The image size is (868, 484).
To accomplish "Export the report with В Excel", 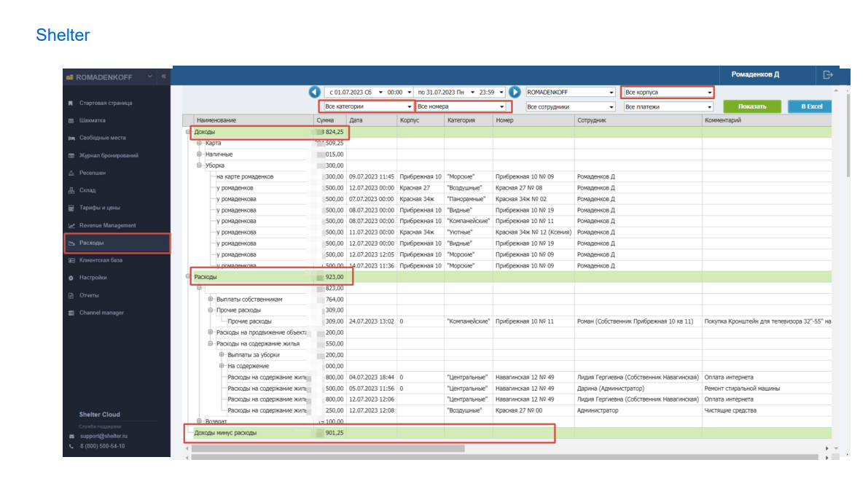I will point(810,106).
